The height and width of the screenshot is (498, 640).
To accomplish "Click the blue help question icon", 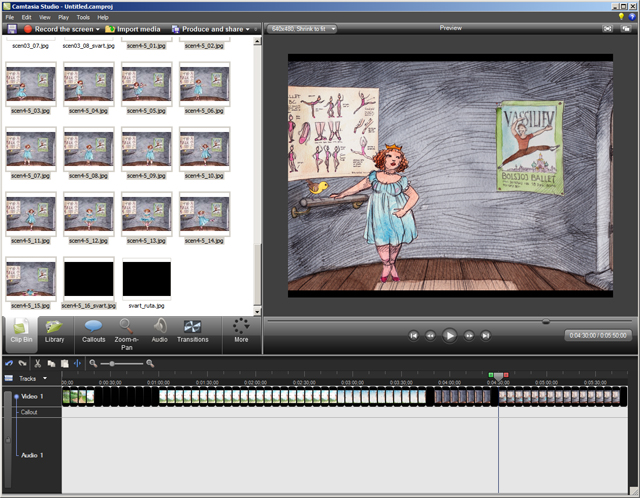I will point(632,17).
